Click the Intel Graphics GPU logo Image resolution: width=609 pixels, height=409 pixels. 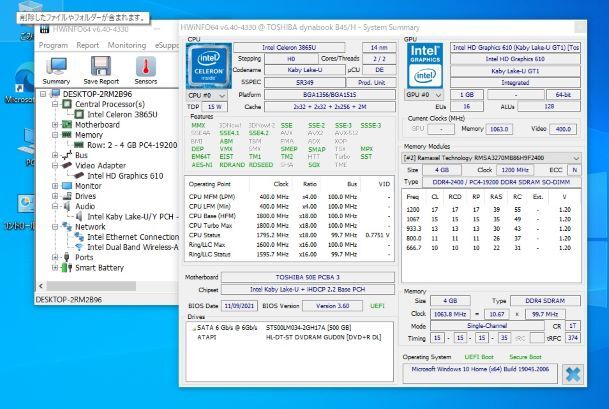point(425,66)
